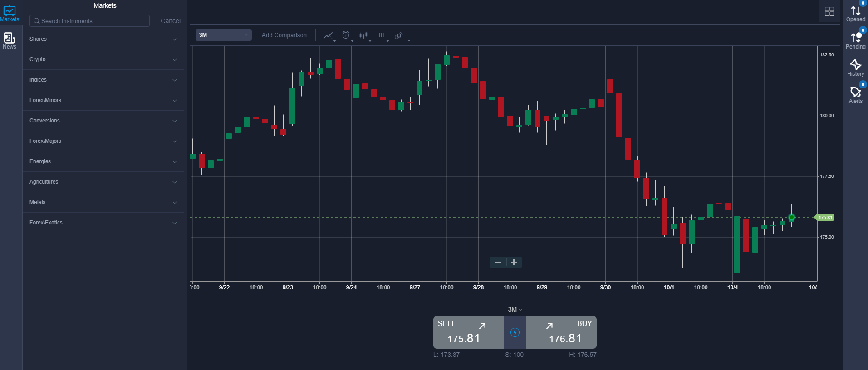Screen dimensions: 868x370
Task: Expand the Metals category
Action: point(103,202)
